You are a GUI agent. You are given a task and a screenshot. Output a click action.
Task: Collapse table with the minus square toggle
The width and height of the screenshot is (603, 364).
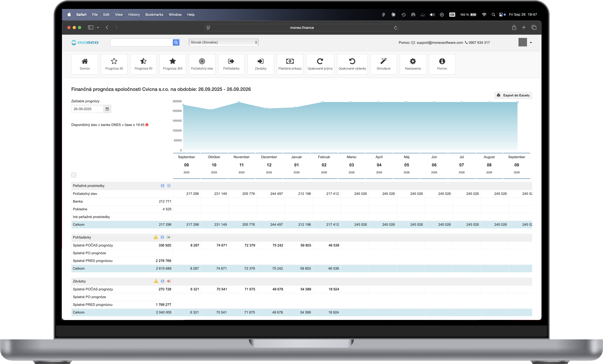tap(74, 175)
